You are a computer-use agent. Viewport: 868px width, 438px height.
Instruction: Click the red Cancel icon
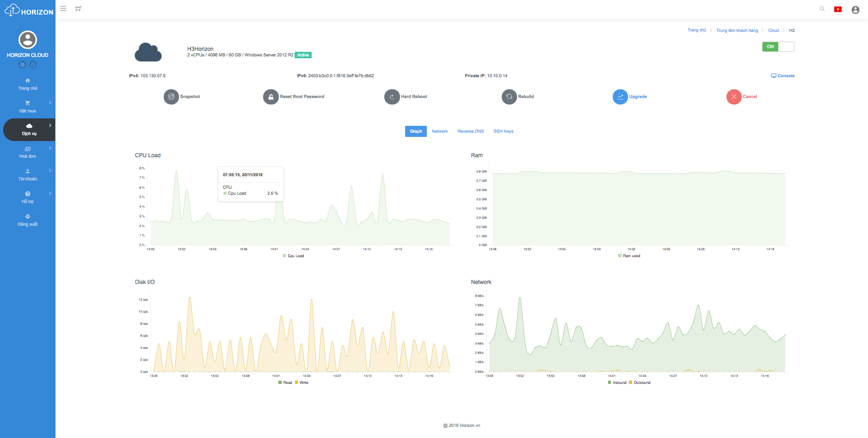734,97
